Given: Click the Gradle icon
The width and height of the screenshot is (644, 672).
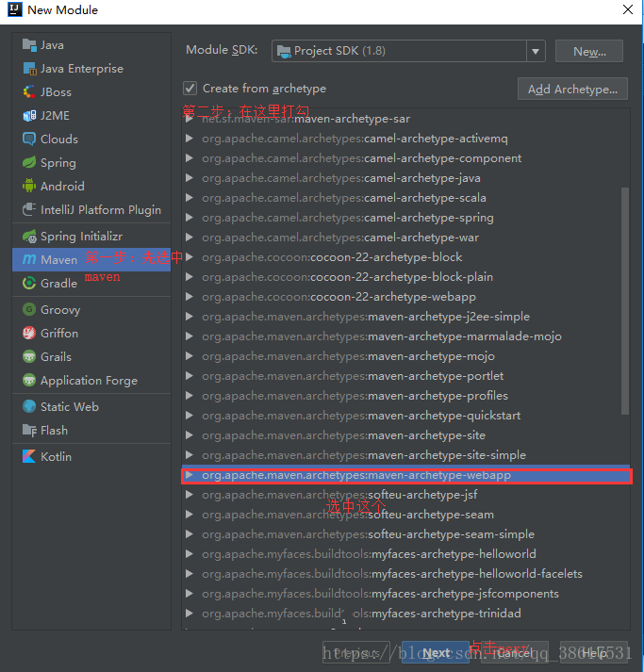Looking at the screenshot, I should click(x=29, y=284).
